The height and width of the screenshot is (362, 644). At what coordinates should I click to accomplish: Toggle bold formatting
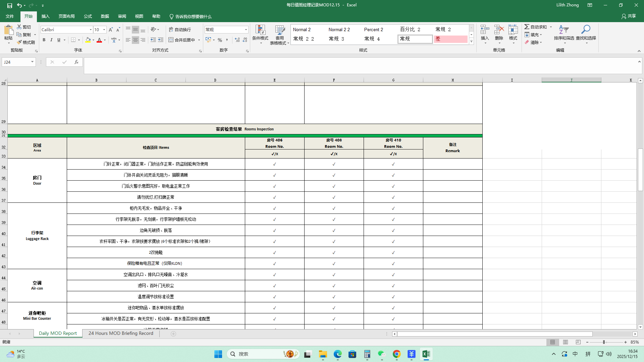pyautogui.click(x=44, y=40)
